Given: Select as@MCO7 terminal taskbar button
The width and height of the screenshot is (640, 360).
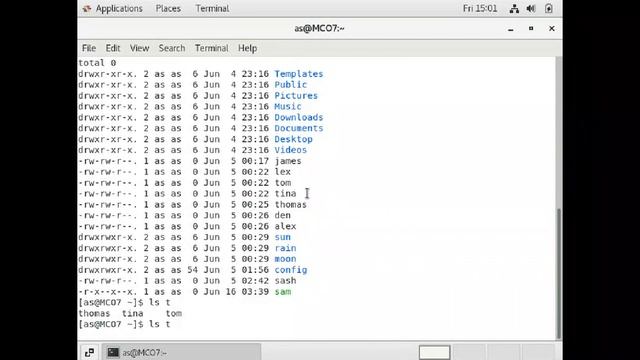Looking at the screenshot, I should 181,352.
